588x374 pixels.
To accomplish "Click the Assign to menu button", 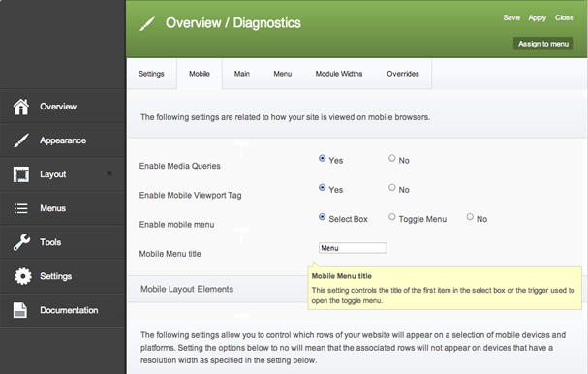I will click(543, 44).
